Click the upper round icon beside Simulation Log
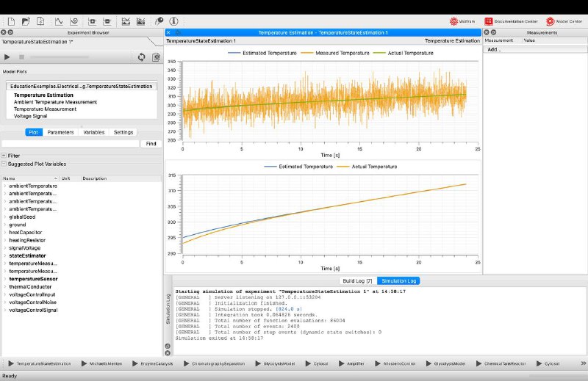 click(x=168, y=346)
